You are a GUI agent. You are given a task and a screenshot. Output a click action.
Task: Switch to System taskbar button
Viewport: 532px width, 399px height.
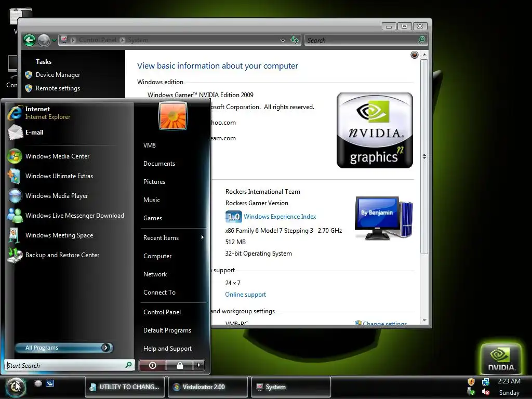pos(291,387)
